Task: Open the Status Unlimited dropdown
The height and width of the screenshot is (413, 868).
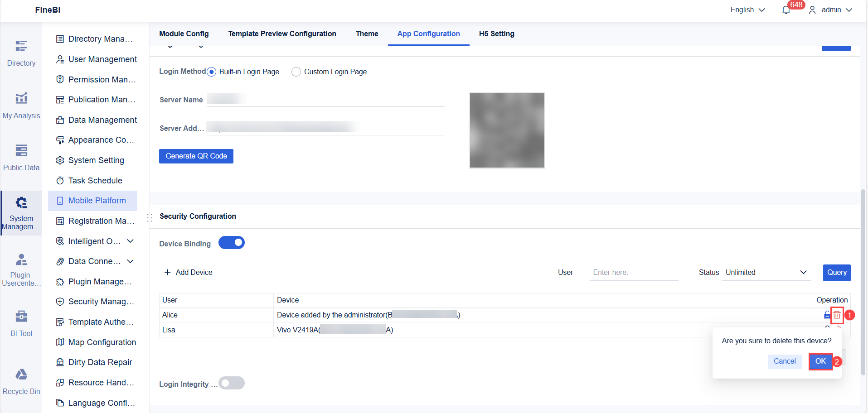Action: [766, 272]
